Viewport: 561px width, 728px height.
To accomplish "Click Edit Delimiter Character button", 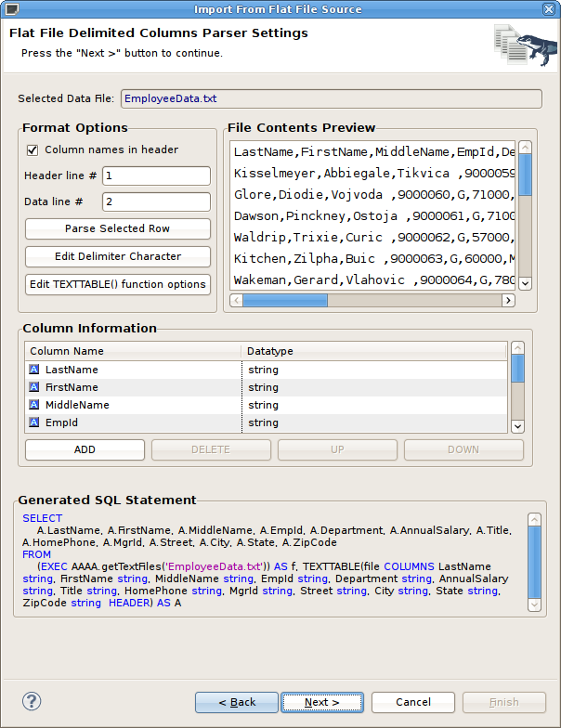I will click(x=117, y=256).
